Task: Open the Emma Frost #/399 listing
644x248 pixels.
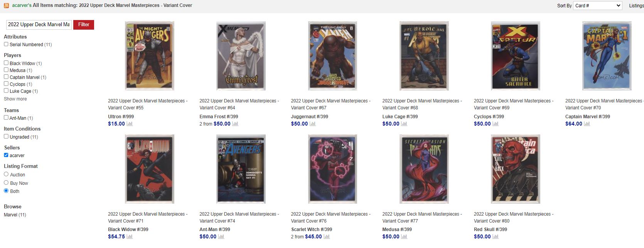Action: pos(219,116)
